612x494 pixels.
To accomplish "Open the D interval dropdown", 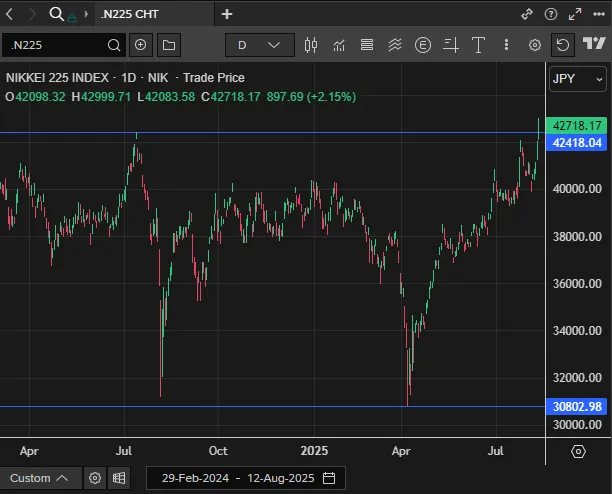I will [260, 45].
